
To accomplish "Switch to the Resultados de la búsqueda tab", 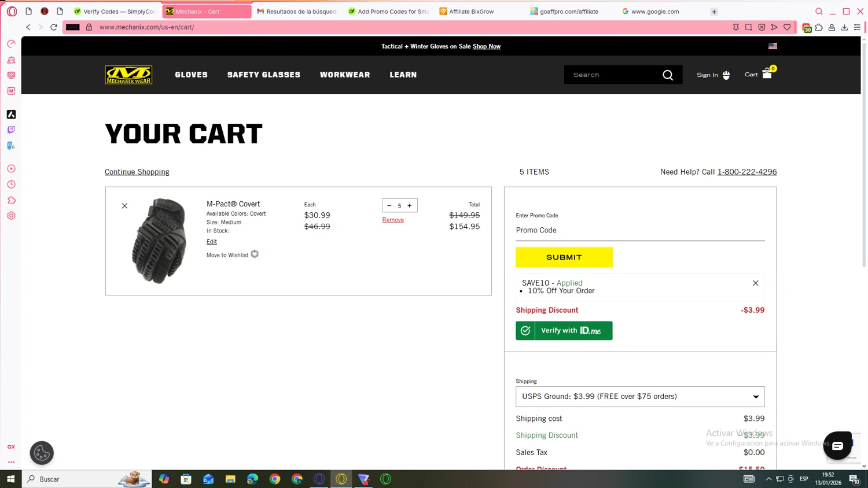I will pyautogui.click(x=297, y=12).
